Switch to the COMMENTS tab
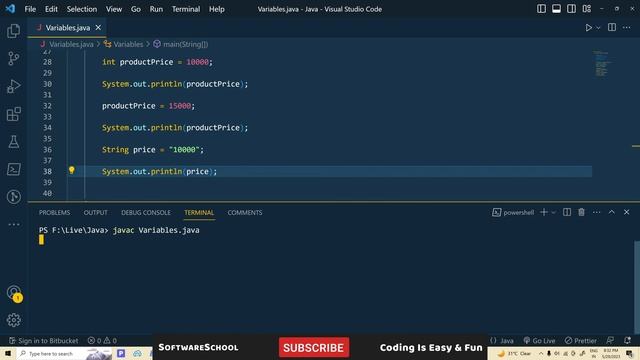 tap(245, 213)
